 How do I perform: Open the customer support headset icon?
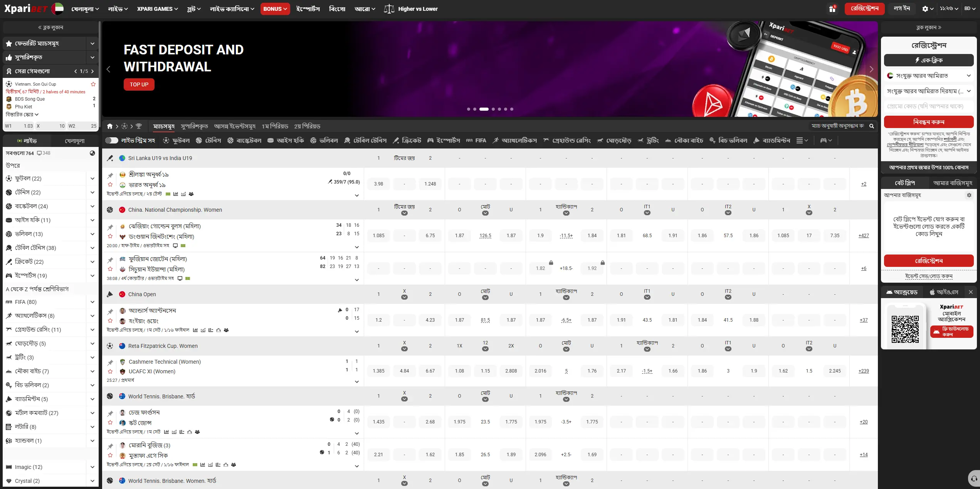click(974, 479)
